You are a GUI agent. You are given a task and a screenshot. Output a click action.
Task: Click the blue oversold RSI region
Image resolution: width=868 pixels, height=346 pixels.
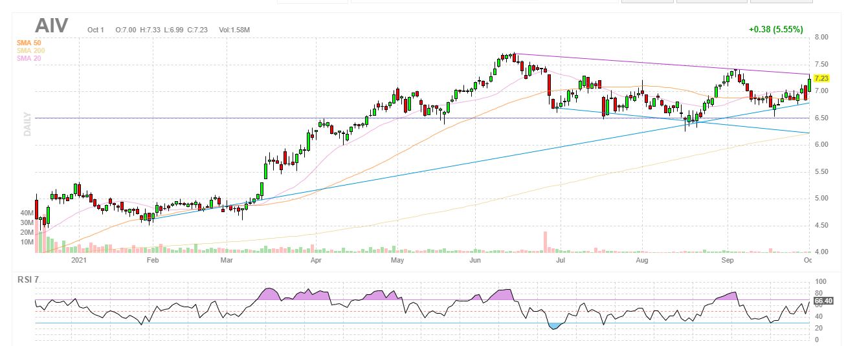click(554, 325)
